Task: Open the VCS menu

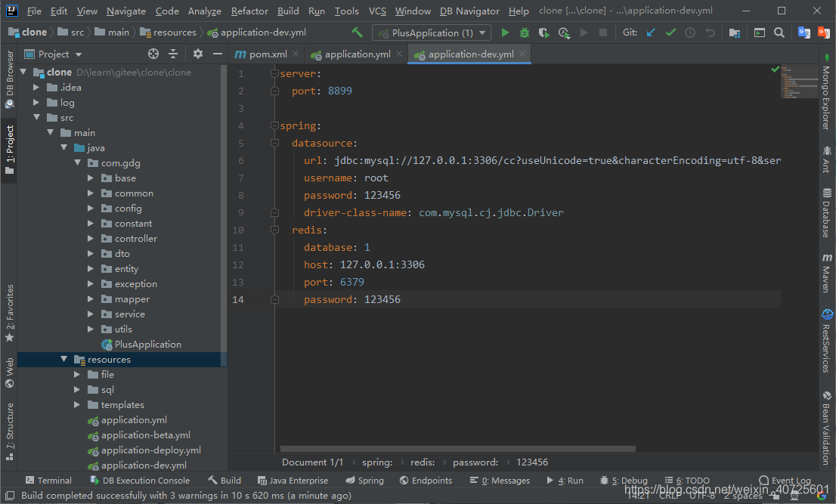Action: 377,11
